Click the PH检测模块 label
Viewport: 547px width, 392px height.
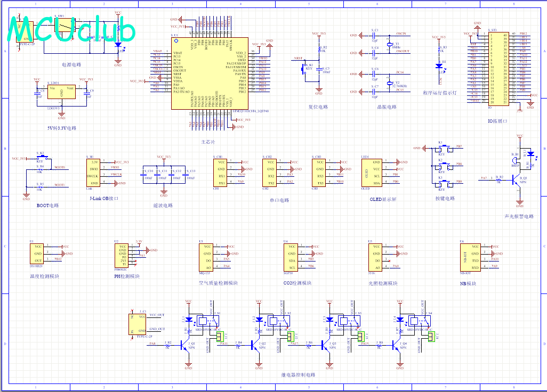(127, 276)
